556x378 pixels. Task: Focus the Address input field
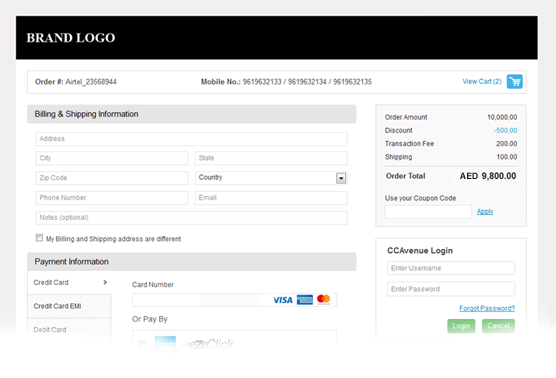pyautogui.click(x=191, y=139)
